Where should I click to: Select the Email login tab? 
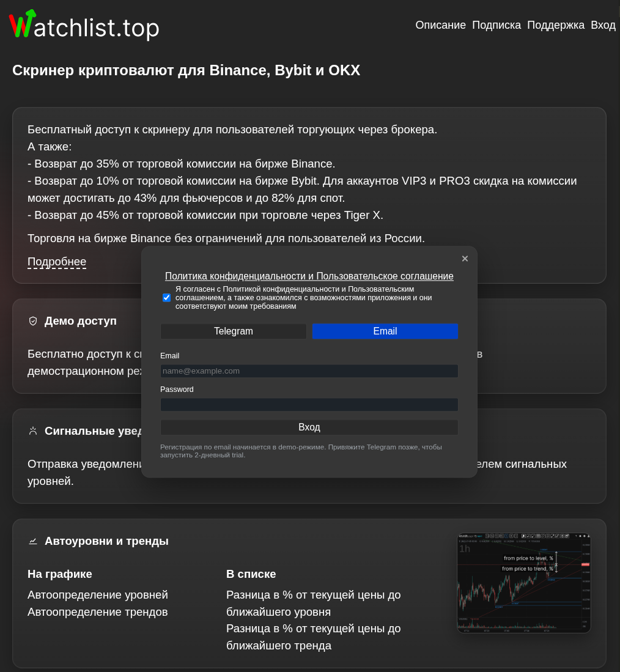[x=385, y=331]
